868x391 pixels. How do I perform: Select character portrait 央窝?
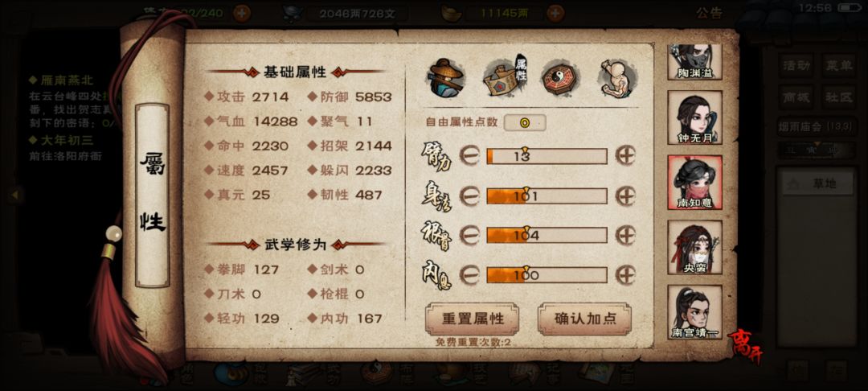click(x=694, y=247)
